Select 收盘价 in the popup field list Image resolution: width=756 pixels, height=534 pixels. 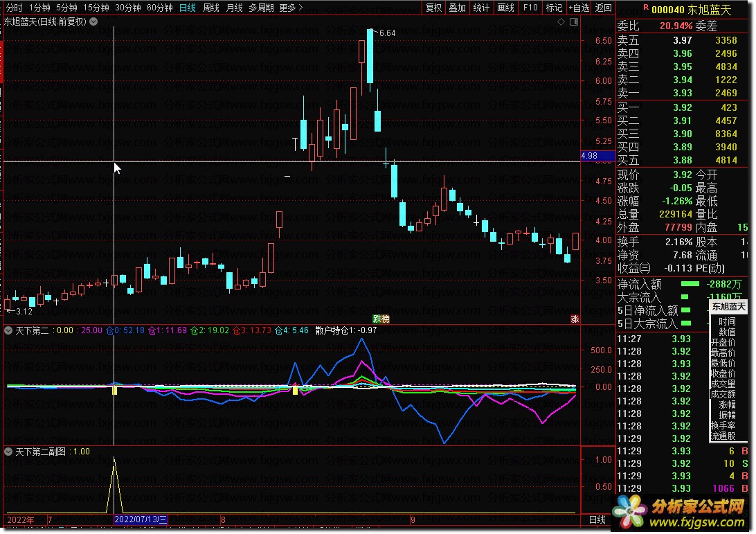(x=723, y=373)
